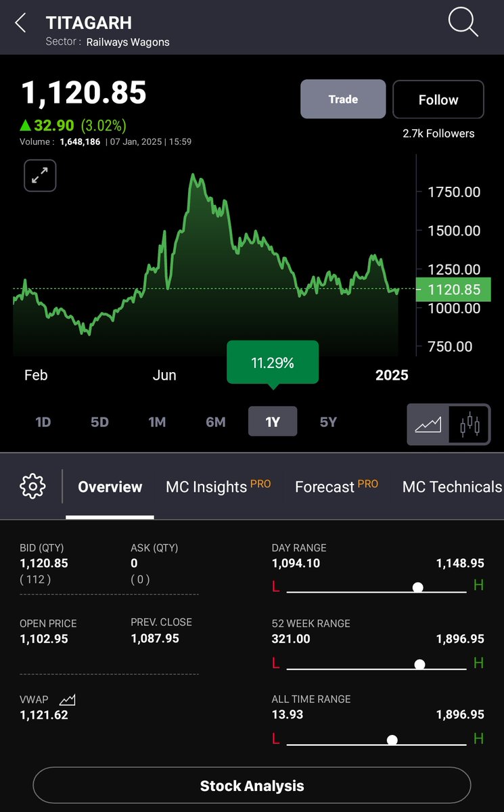Switch to candlestick chart view
Screen dimensions: 504x812
pos(469,424)
